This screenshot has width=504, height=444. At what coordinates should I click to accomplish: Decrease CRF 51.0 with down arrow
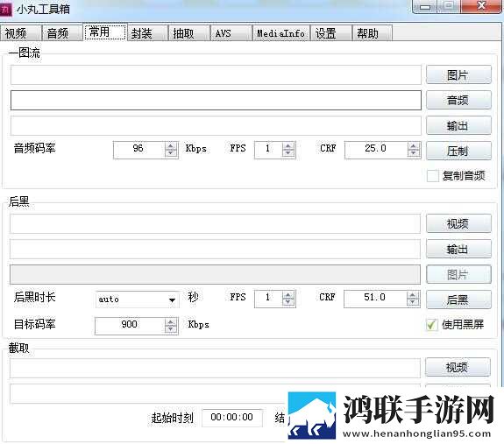click(413, 302)
